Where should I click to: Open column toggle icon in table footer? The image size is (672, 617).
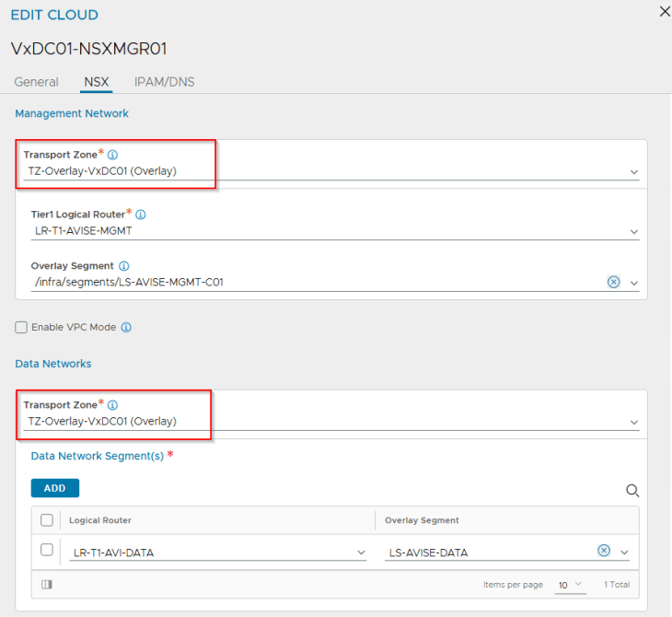(x=47, y=585)
